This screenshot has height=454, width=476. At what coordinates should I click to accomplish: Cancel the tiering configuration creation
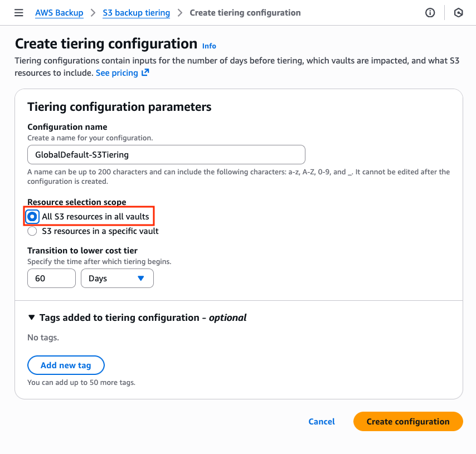pos(321,421)
